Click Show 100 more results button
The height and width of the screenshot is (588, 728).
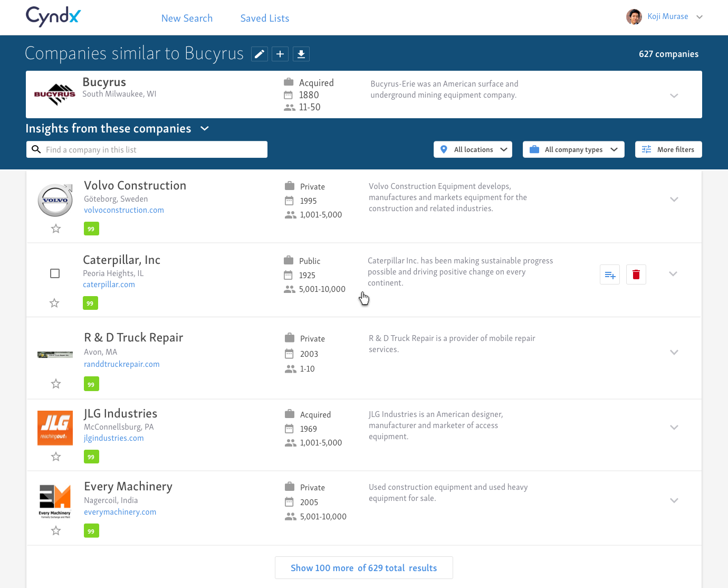pyautogui.click(x=363, y=568)
